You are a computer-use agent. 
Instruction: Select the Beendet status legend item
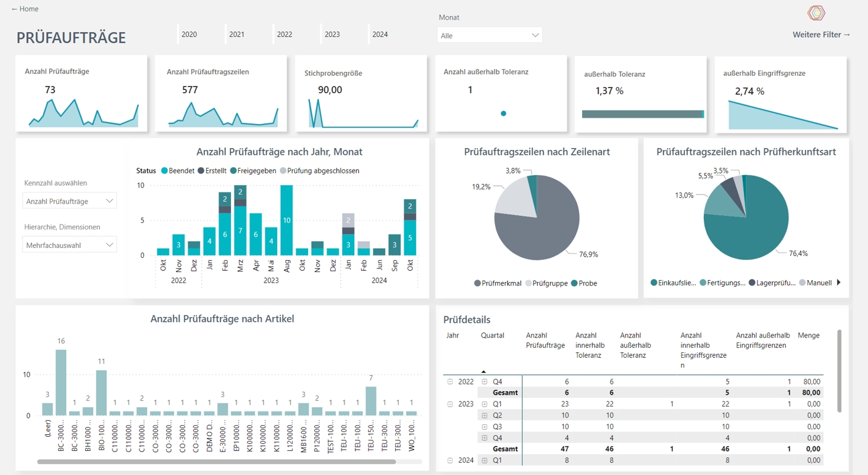pyautogui.click(x=178, y=171)
